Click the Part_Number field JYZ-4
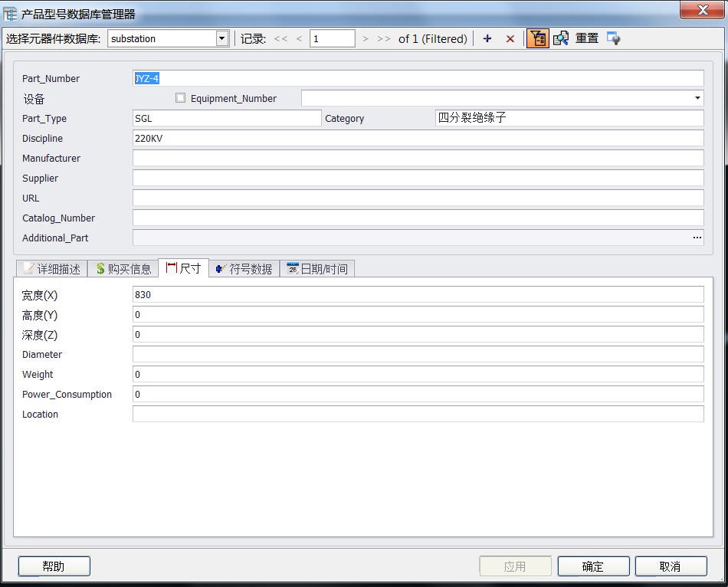Image resolution: width=728 pixels, height=587 pixels. pos(418,78)
